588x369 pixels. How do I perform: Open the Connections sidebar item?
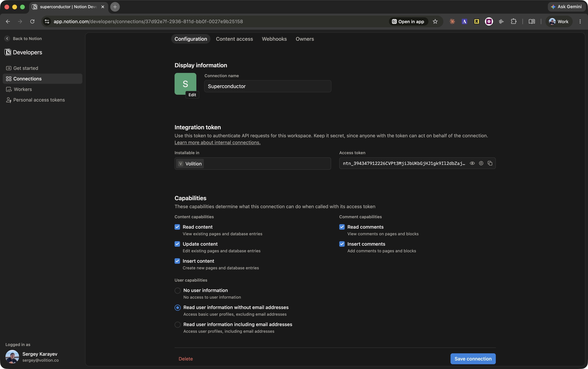pos(42,79)
